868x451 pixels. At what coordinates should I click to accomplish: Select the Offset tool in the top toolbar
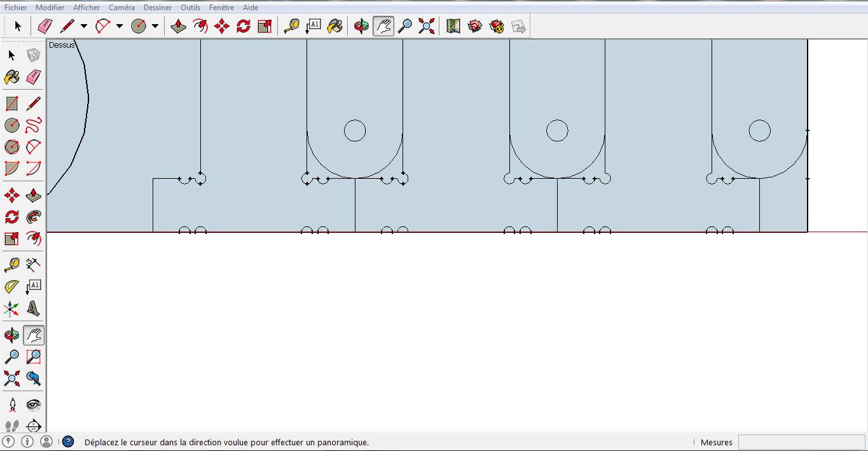(x=200, y=26)
